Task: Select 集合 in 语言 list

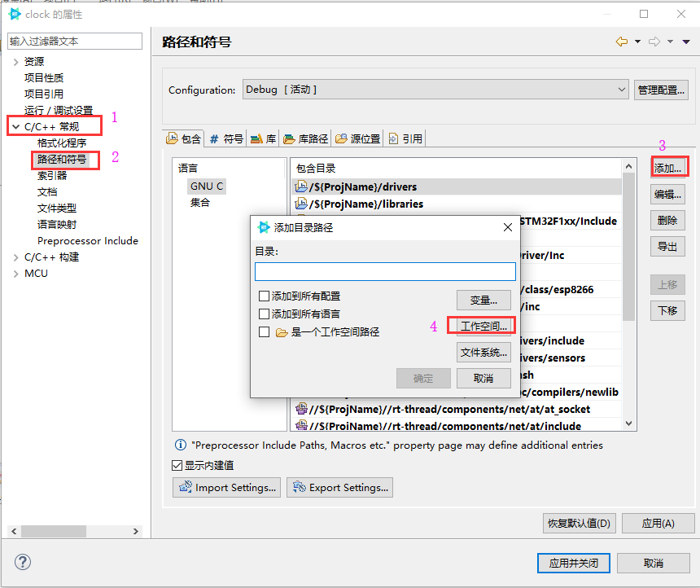Action: pyautogui.click(x=200, y=203)
